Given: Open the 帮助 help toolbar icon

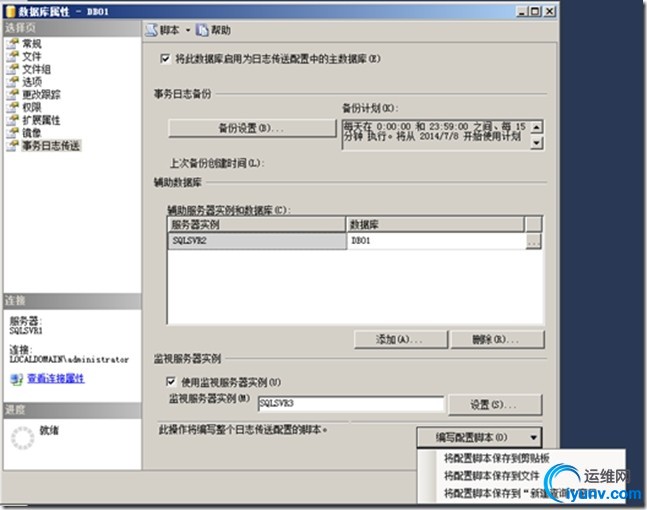Looking at the screenshot, I should [202, 30].
